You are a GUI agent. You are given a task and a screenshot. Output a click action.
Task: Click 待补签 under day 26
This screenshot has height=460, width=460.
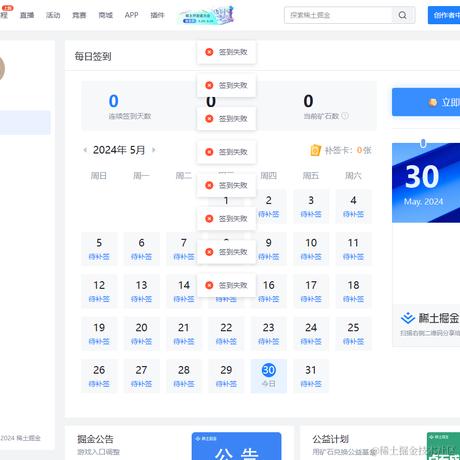click(x=99, y=384)
